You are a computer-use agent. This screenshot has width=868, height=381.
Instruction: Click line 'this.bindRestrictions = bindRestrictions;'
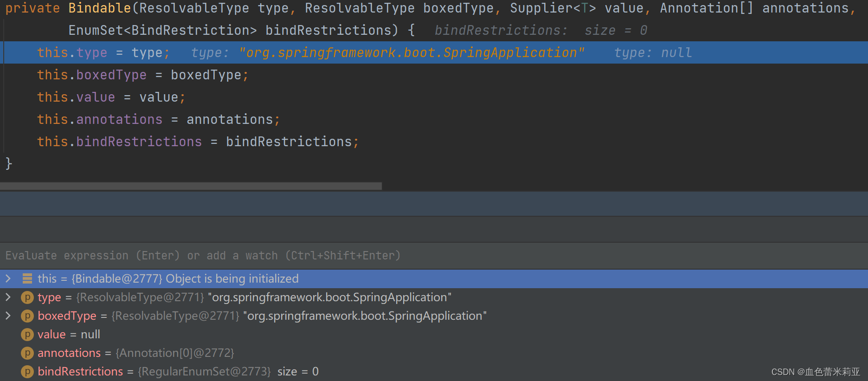tap(198, 142)
